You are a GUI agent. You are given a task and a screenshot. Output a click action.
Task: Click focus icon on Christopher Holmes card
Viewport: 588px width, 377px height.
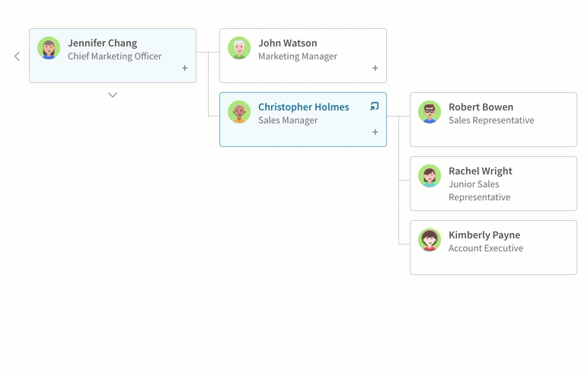tap(374, 106)
